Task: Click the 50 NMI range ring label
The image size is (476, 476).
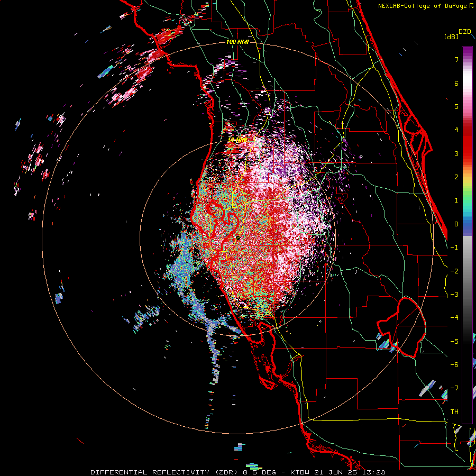Action: (237, 140)
